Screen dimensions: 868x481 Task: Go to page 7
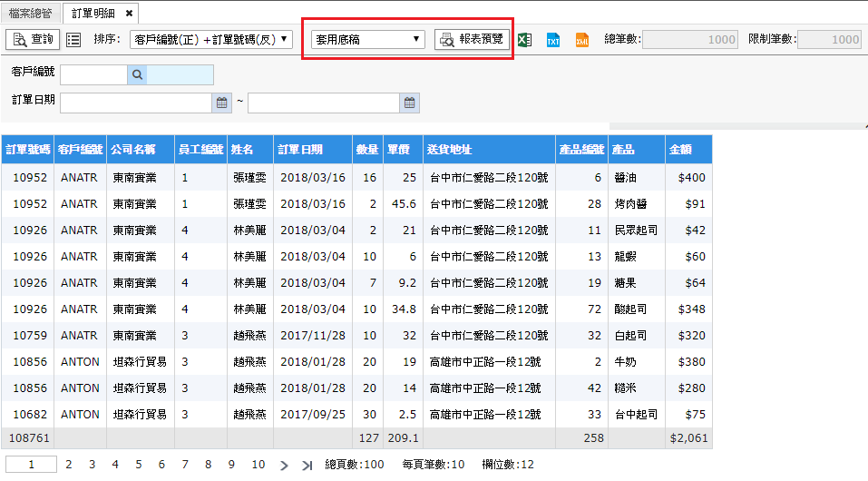185,465
